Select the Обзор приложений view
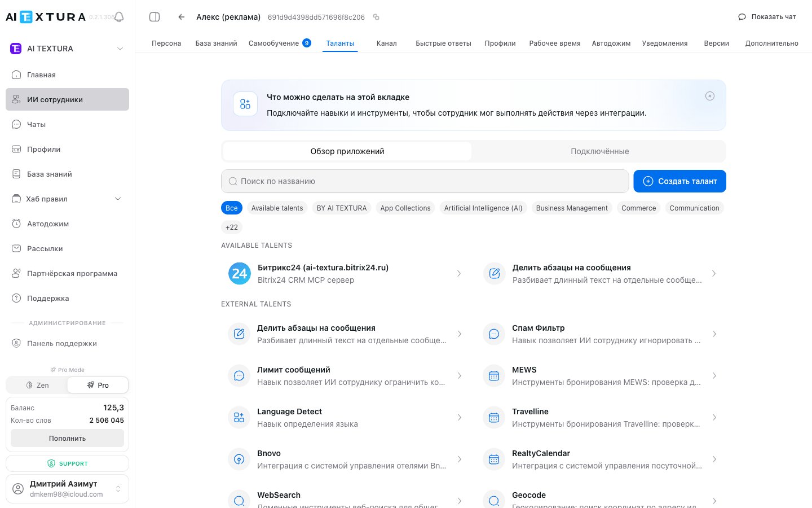 pos(347,151)
